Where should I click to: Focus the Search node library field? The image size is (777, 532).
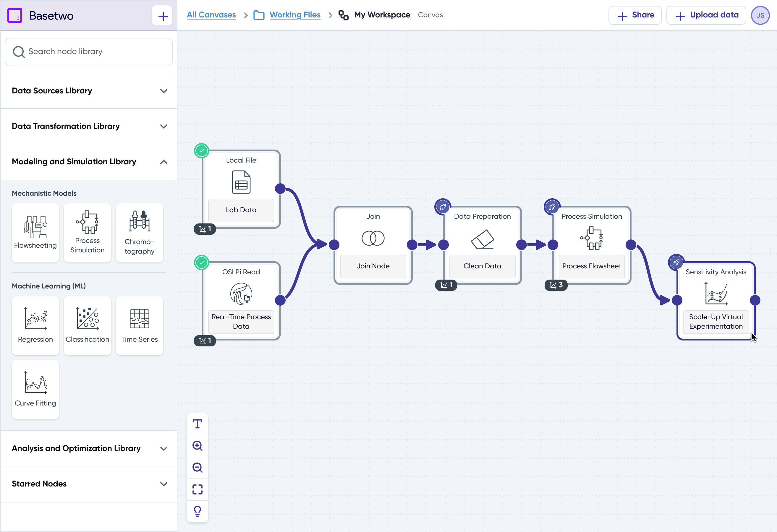(89, 52)
